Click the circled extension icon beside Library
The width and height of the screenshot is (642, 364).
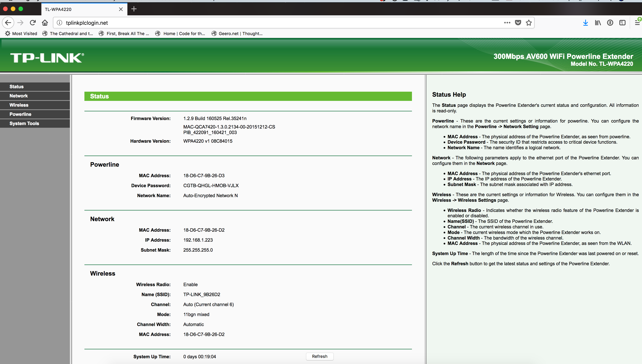(x=610, y=23)
